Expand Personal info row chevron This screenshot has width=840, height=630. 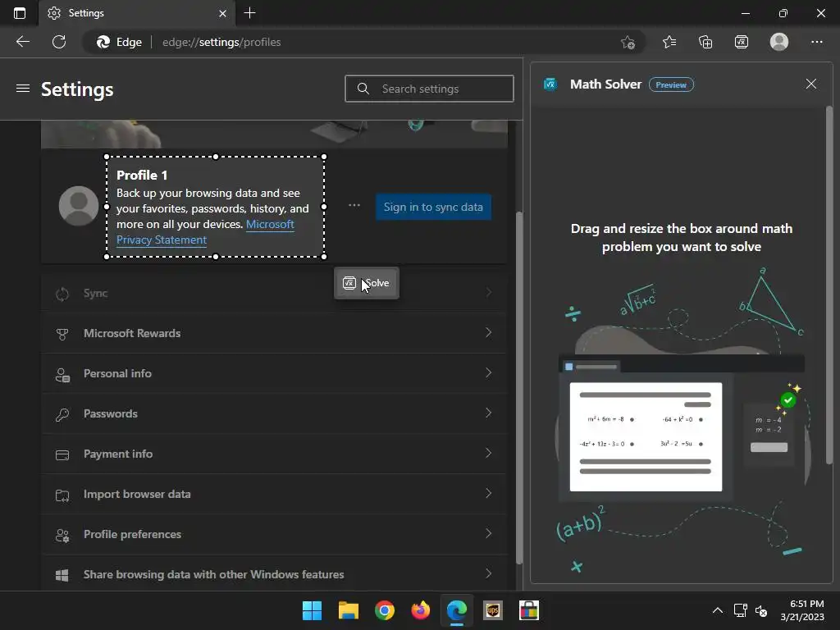coord(489,373)
